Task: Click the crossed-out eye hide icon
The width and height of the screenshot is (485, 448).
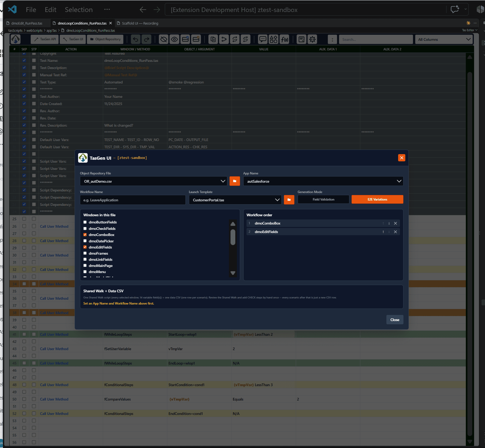Action: 164,39
